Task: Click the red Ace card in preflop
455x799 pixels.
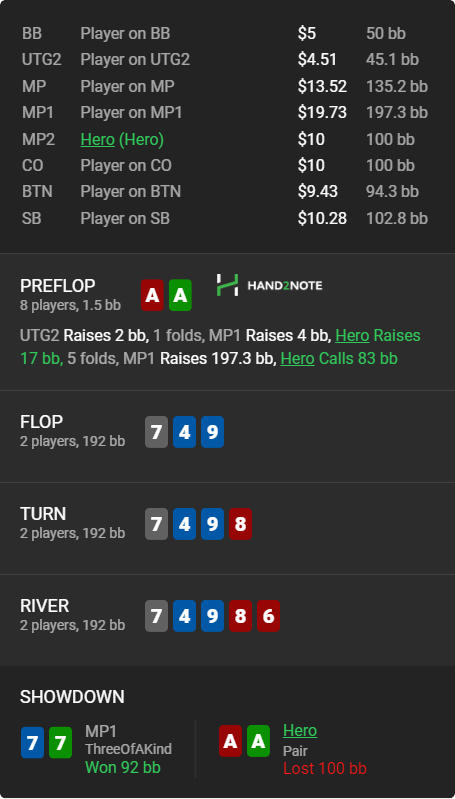Action: pos(152,295)
